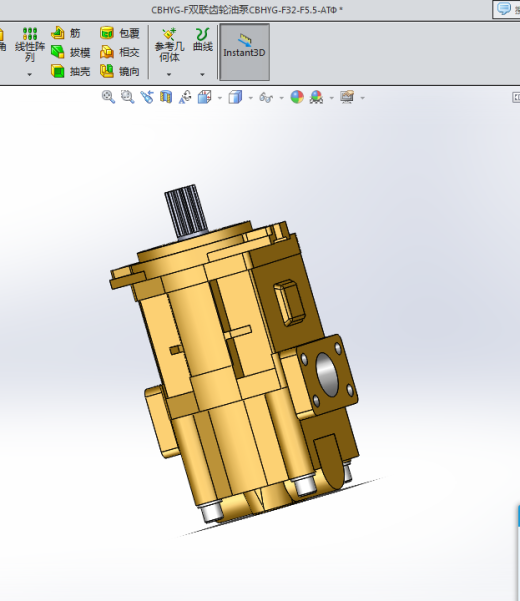
Task: Select the 拔模 draft tool
Action: pos(71,52)
